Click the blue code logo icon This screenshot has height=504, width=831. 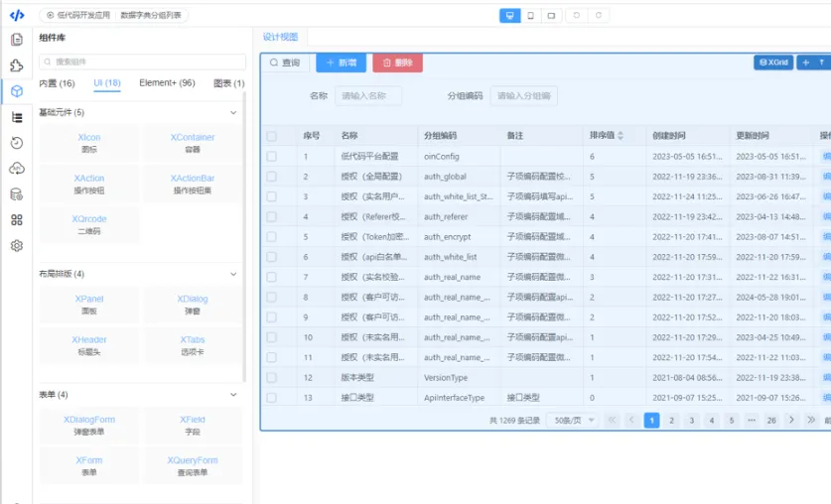(17, 15)
